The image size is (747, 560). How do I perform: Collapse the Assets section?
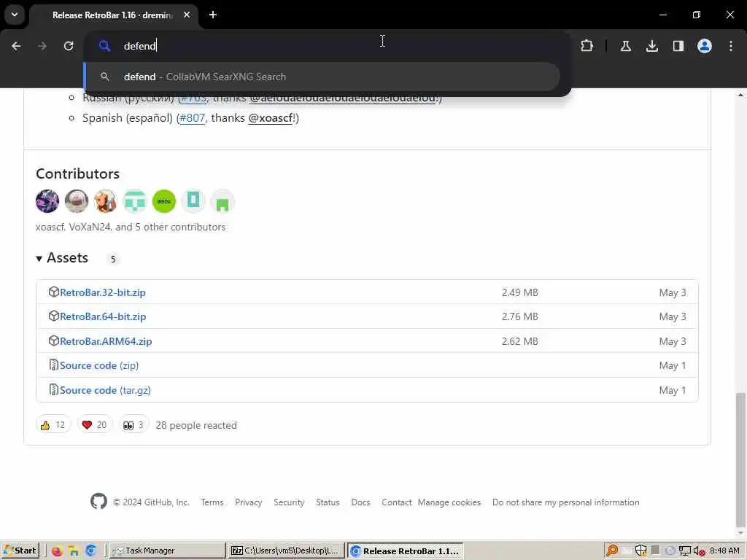pyautogui.click(x=62, y=257)
